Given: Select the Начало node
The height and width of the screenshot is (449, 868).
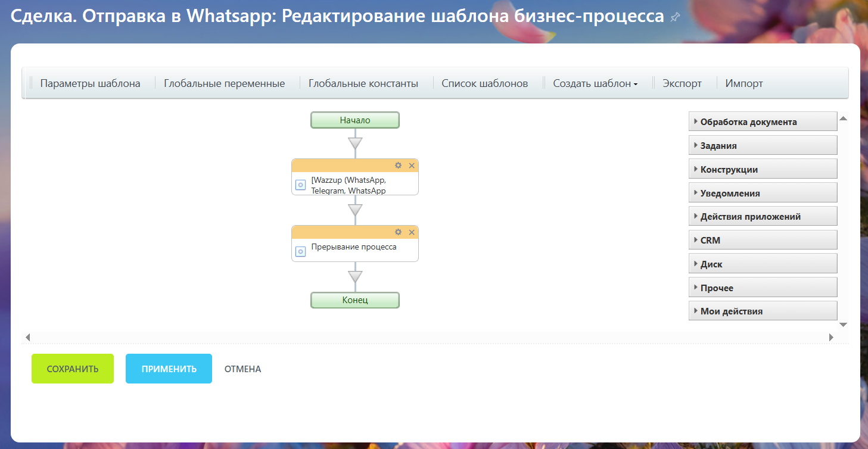Looking at the screenshot, I should tap(355, 120).
